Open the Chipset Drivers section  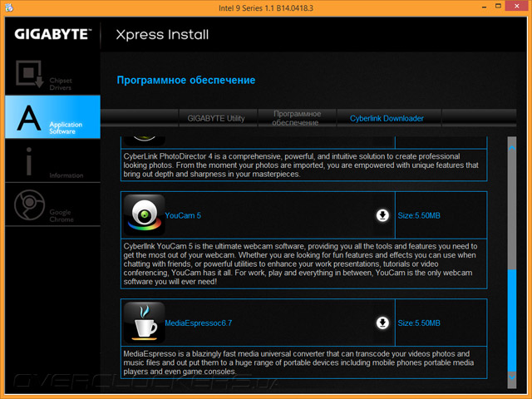(52, 74)
